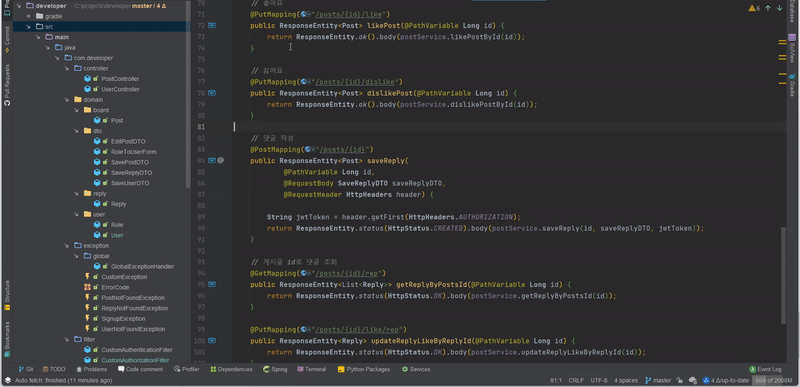
Task: Change the UTF-8 file encoding
Action: (599, 380)
